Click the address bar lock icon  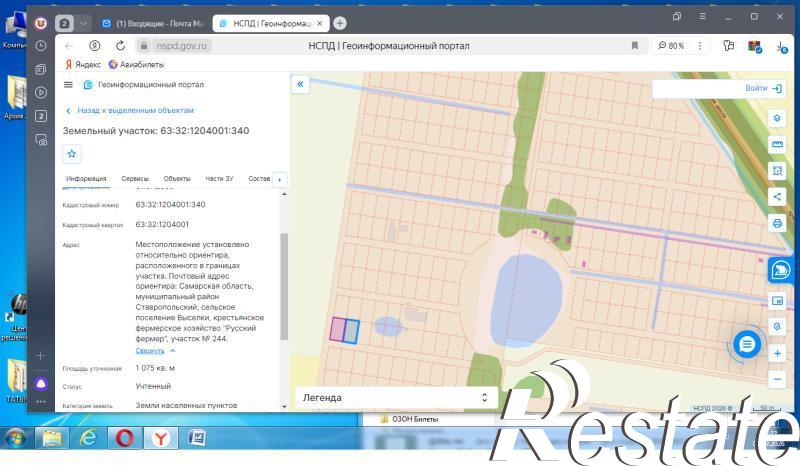coord(144,45)
